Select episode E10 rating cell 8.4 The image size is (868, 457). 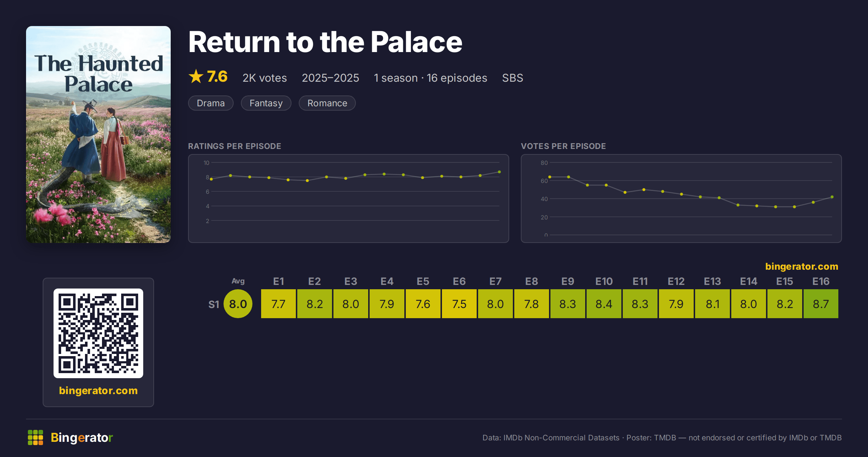(604, 304)
